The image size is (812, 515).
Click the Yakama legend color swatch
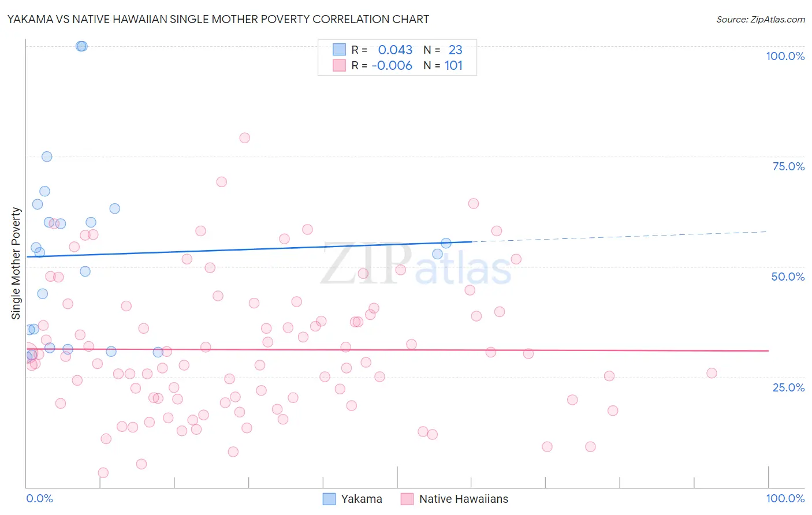click(x=329, y=499)
